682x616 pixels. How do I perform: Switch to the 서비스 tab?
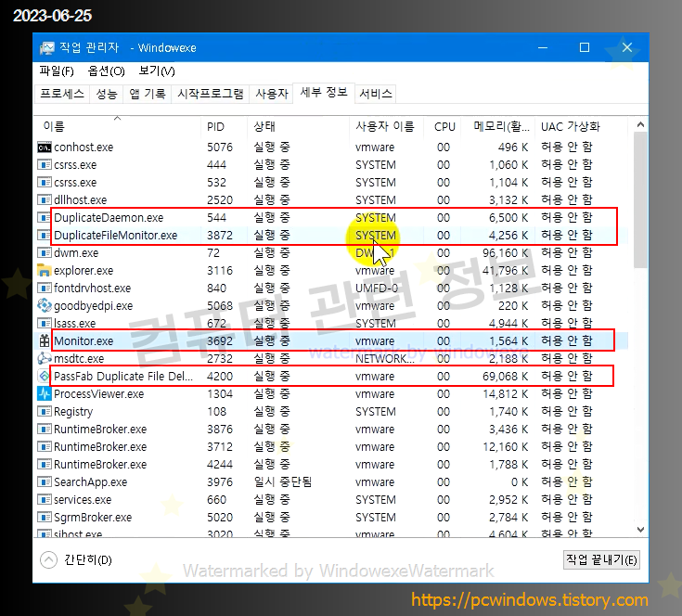pyautogui.click(x=376, y=94)
